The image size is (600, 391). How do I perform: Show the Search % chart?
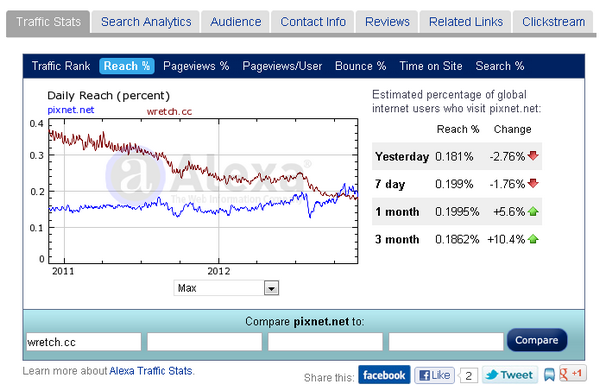tap(499, 66)
